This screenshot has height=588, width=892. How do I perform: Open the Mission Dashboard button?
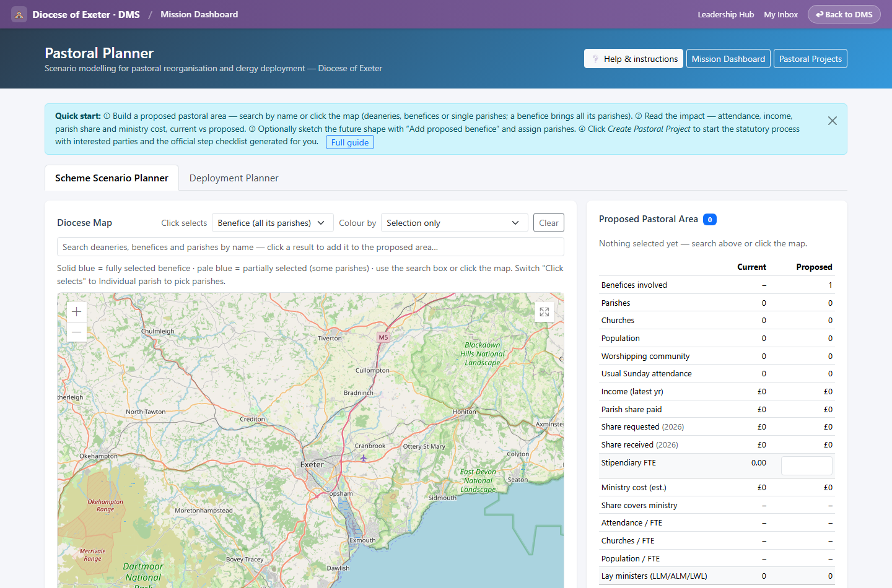coord(728,59)
